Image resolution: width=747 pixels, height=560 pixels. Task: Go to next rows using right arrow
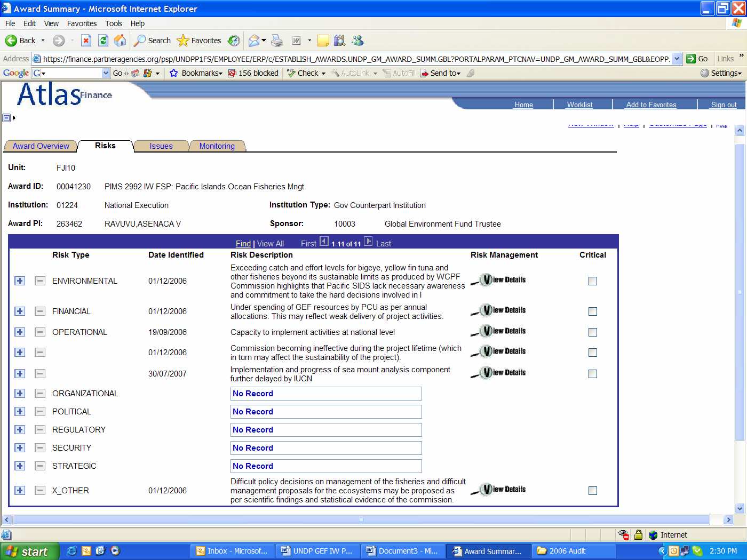point(368,242)
